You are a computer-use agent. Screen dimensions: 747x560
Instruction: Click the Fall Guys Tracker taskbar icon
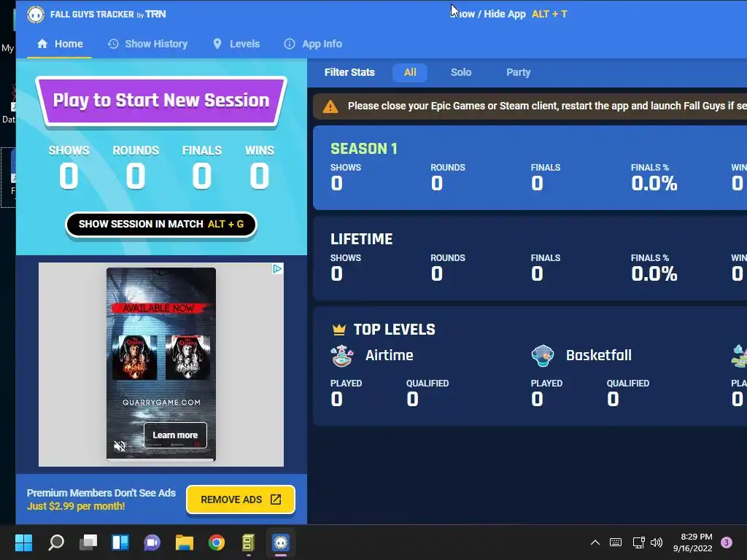pos(281,542)
